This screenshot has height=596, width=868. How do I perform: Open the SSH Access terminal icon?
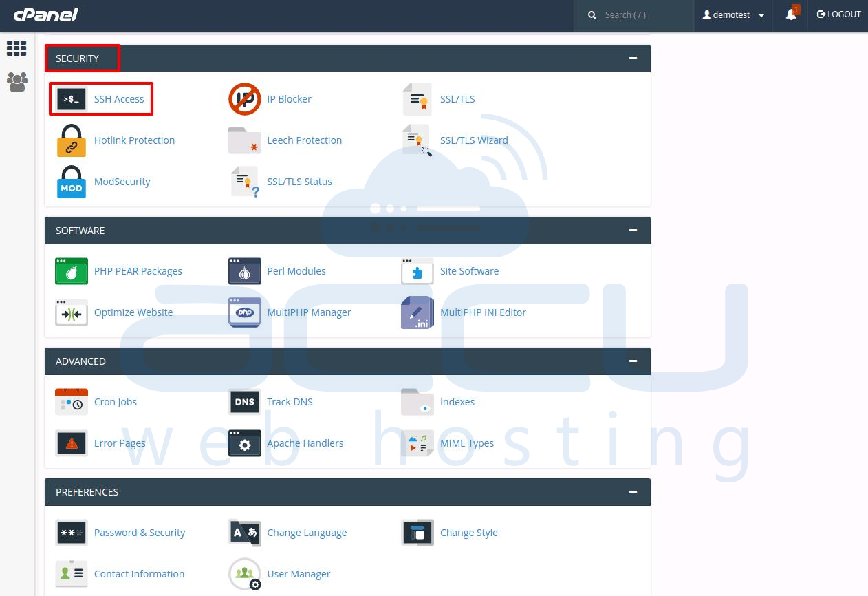coord(72,99)
